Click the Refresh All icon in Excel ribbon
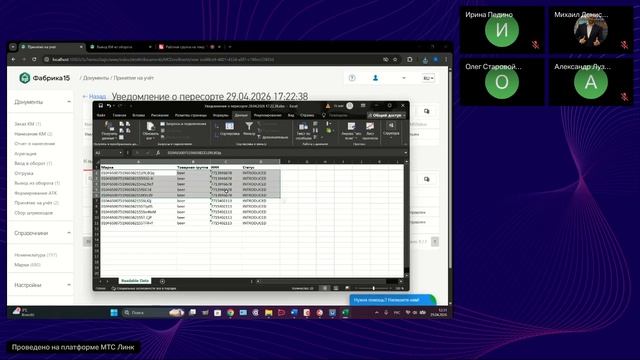Image resolution: width=640 pixels, height=360 pixels. [150, 127]
